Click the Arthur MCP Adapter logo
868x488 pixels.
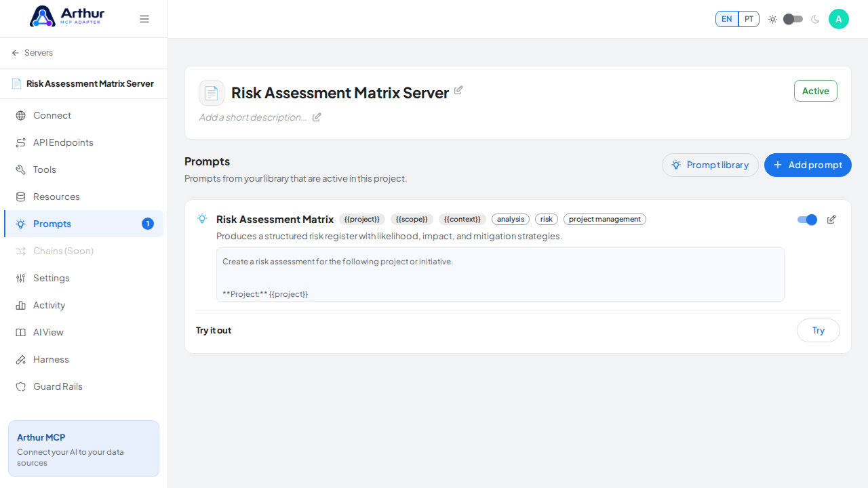(66, 16)
